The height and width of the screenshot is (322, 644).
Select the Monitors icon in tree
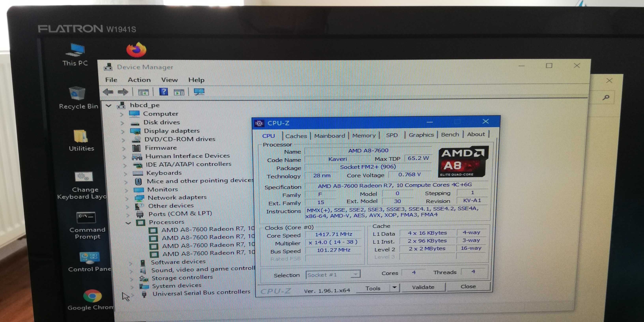point(139,190)
